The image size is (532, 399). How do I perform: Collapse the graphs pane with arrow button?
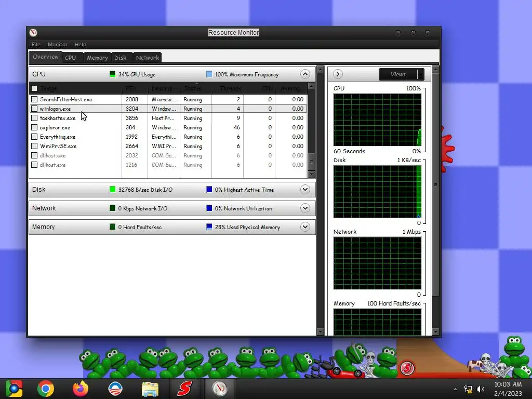click(x=338, y=74)
